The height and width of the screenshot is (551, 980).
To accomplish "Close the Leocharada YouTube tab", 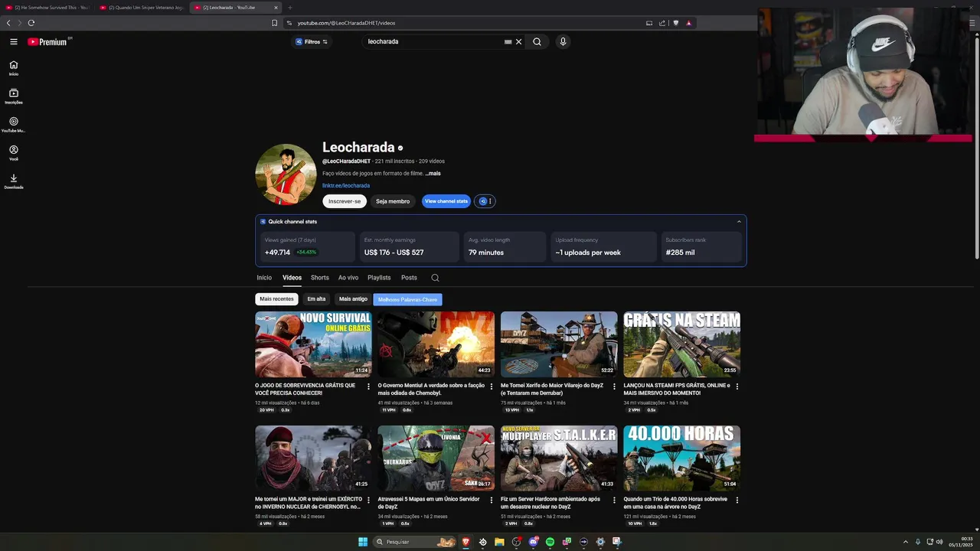I will click(276, 8).
